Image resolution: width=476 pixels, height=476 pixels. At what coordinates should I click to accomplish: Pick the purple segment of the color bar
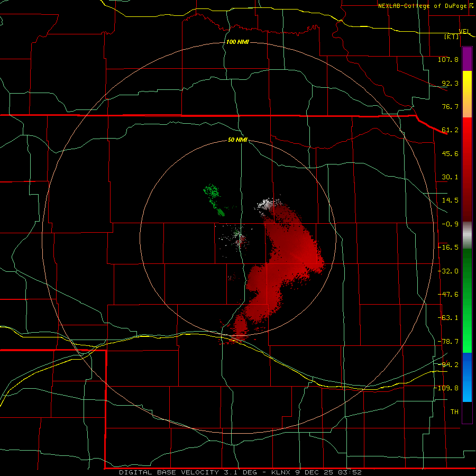pos(467,59)
